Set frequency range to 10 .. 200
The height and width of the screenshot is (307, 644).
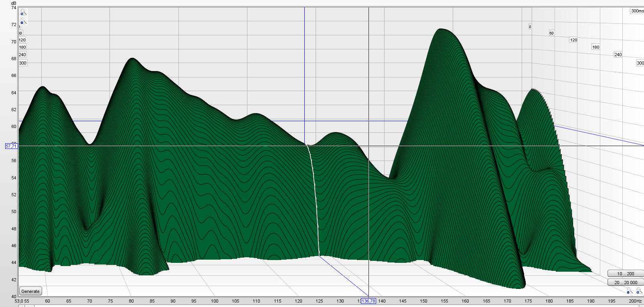tap(625, 274)
